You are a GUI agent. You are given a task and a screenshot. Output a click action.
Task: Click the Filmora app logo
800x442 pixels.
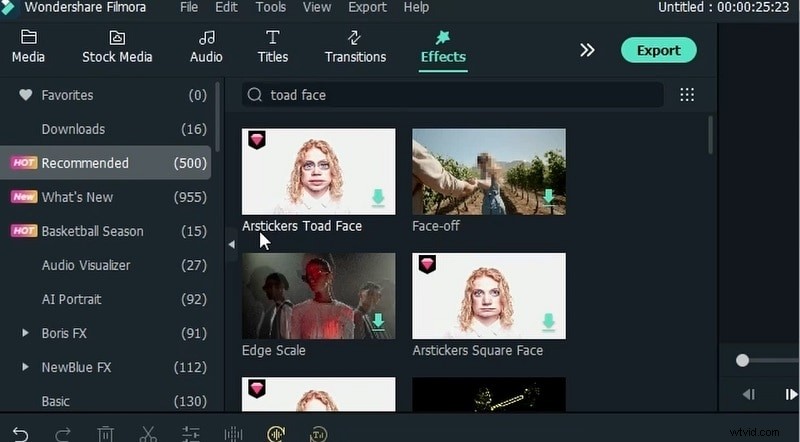8,7
